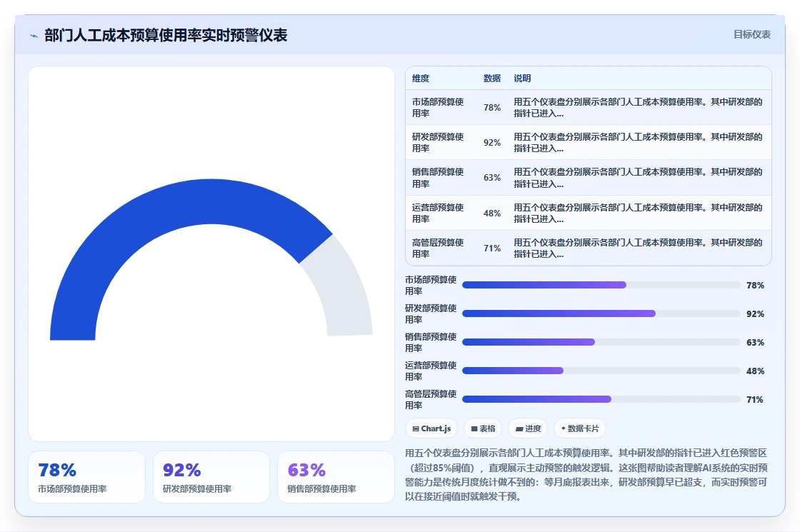Screen dimensions: 800x532
Task: Select the Chart.js tag chip
Action: pyautogui.click(x=431, y=428)
